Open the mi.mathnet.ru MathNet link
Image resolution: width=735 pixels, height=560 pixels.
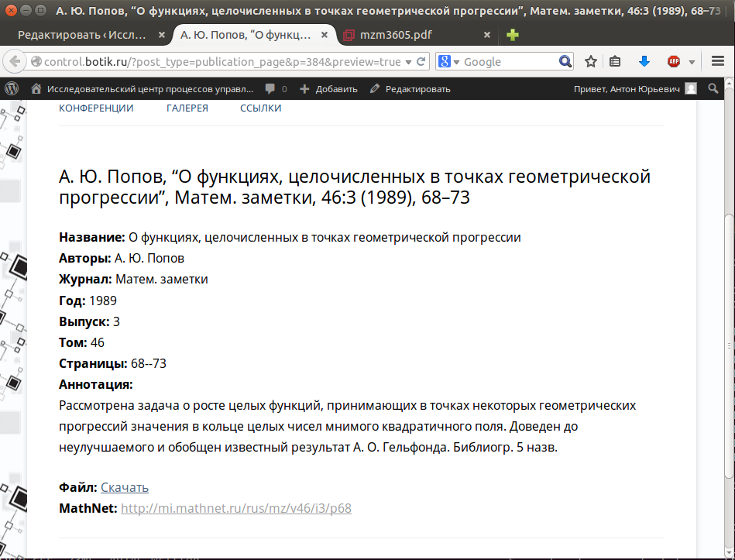[x=236, y=508]
